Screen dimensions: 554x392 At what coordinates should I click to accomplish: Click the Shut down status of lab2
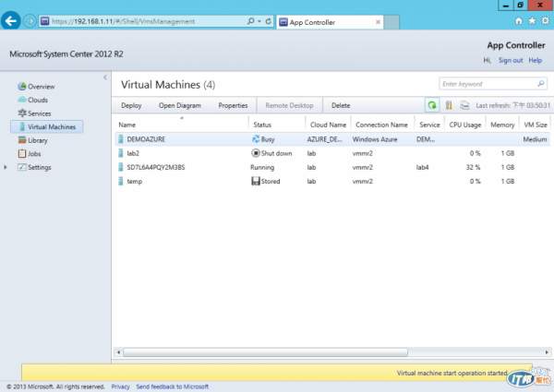[x=271, y=153]
